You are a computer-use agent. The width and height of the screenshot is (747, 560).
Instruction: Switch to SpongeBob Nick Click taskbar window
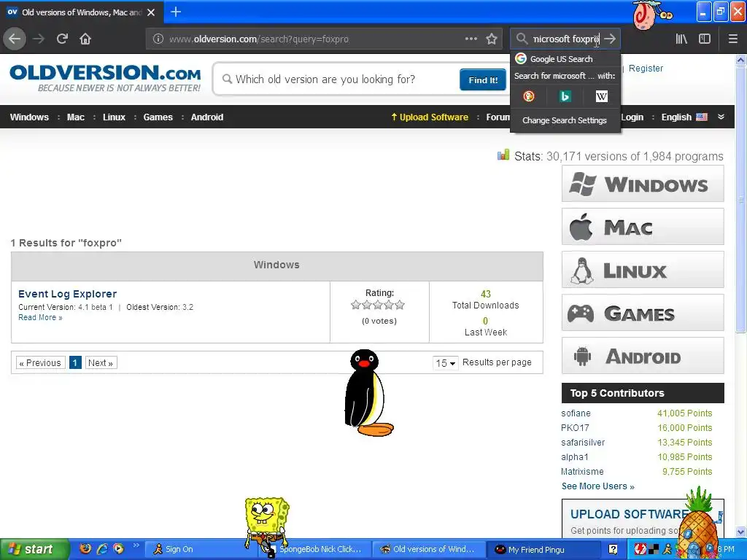tap(314, 550)
